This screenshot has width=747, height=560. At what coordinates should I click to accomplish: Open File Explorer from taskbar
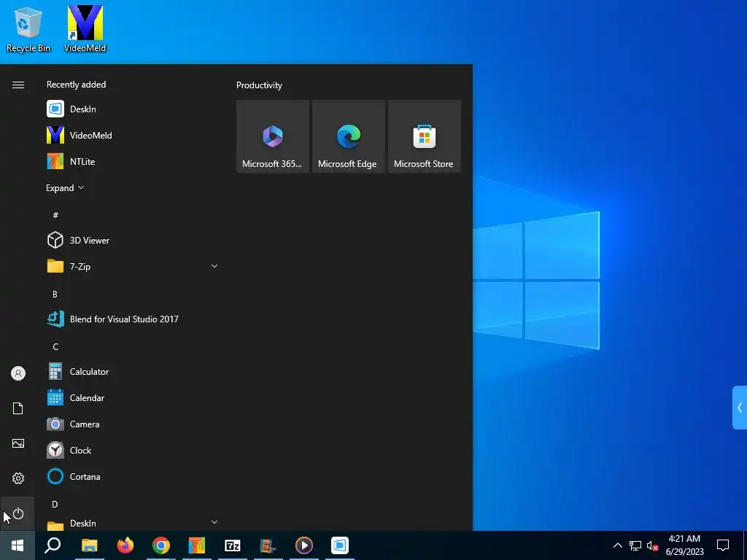click(89, 545)
